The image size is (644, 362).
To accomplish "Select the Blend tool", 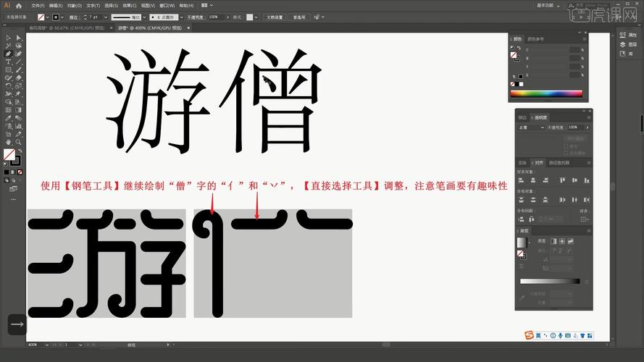I will tap(19, 118).
